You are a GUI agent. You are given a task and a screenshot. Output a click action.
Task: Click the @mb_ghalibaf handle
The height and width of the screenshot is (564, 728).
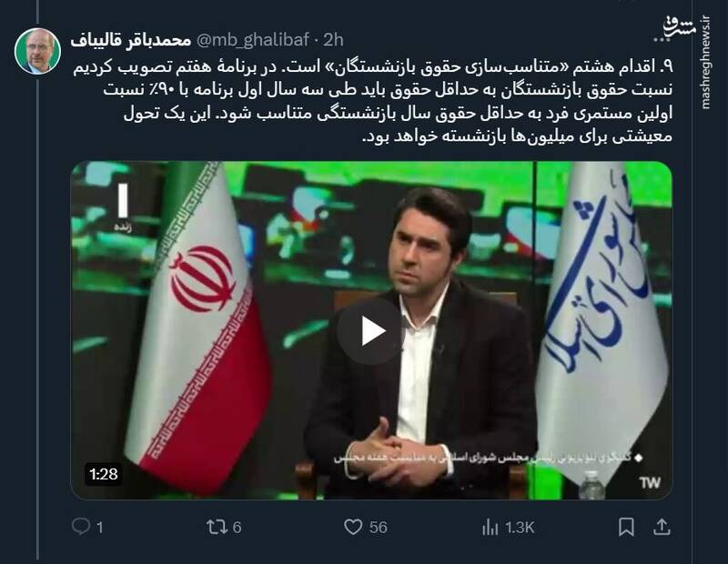click(253, 40)
